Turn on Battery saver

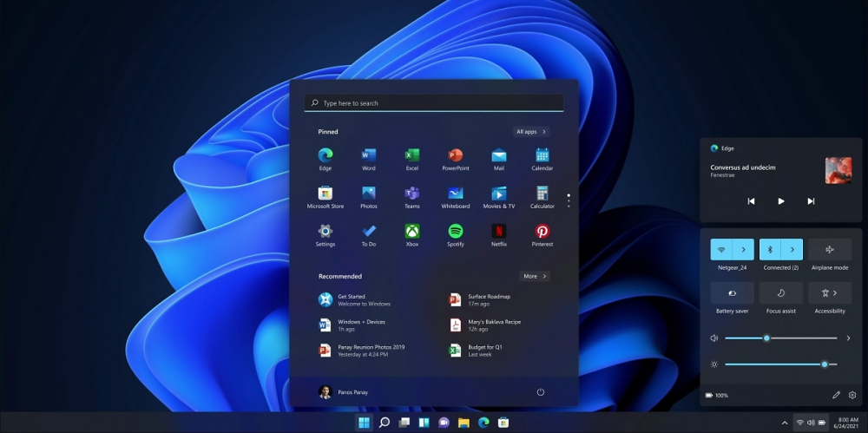pos(733,293)
